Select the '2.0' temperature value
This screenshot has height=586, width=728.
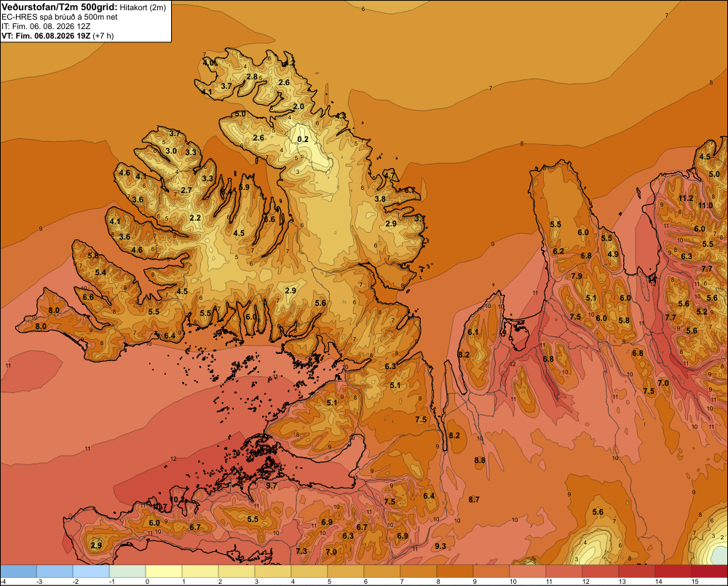click(x=298, y=106)
